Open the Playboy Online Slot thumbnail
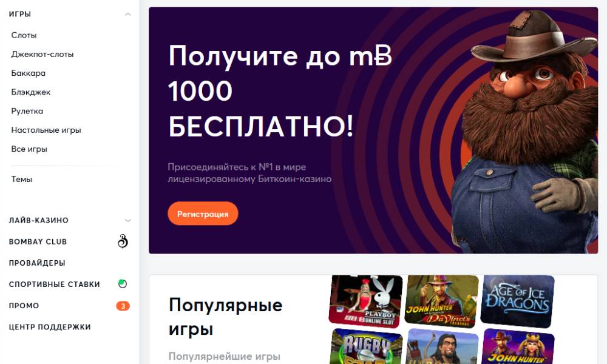The width and height of the screenshot is (607, 364). click(365, 300)
